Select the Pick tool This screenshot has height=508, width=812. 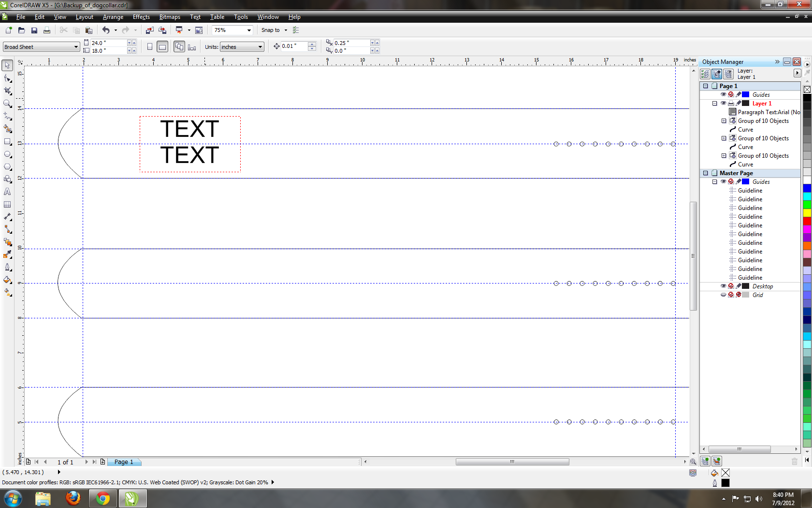(7, 65)
